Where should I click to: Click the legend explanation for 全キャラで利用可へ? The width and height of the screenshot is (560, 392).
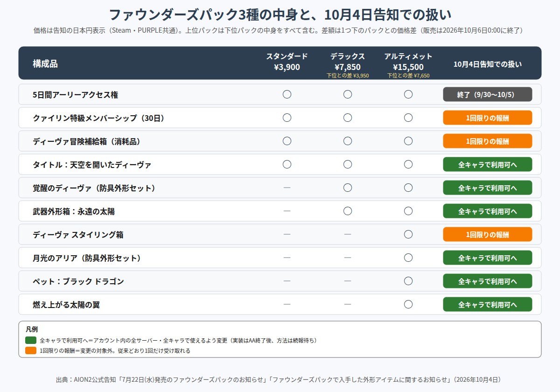click(179, 341)
